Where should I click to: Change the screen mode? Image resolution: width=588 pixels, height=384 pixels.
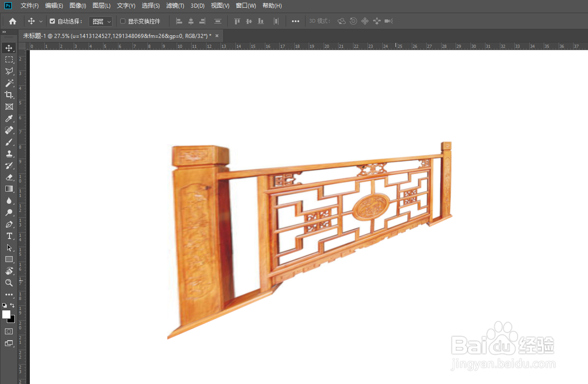coord(9,343)
